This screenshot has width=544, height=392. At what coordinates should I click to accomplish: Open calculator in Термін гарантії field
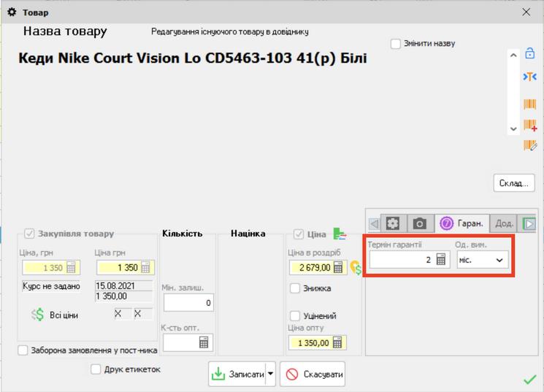tap(441, 260)
